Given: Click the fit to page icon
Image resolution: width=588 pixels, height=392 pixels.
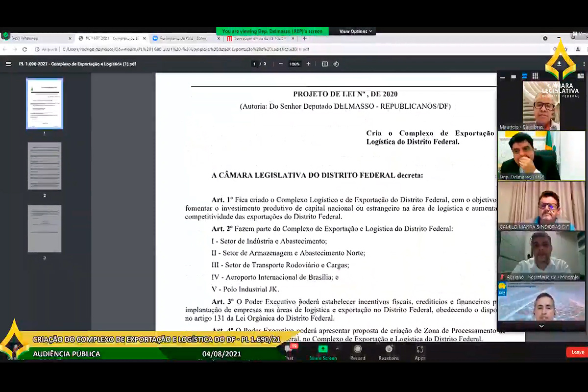Looking at the screenshot, I should pos(324,64).
